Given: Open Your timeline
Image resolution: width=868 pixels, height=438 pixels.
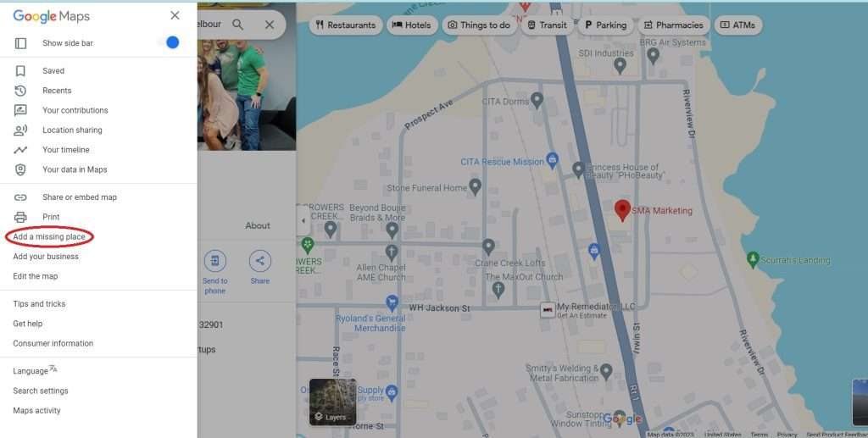Looking at the screenshot, I should click(x=66, y=150).
